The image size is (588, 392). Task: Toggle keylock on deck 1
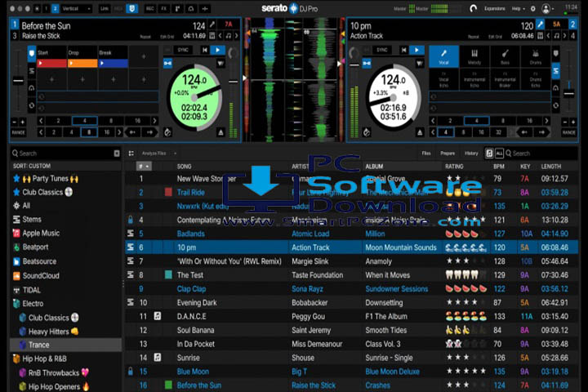(x=167, y=63)
